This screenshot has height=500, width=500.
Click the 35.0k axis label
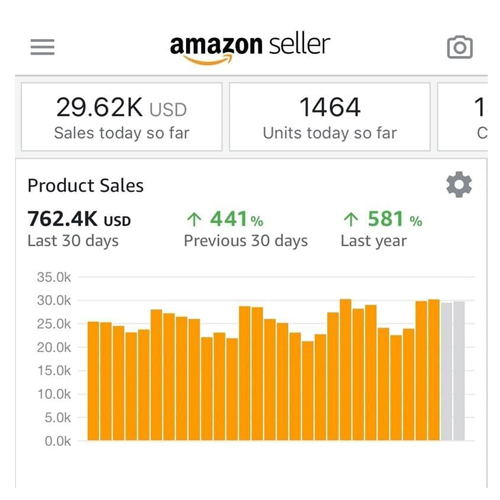(x=54, y=277)
